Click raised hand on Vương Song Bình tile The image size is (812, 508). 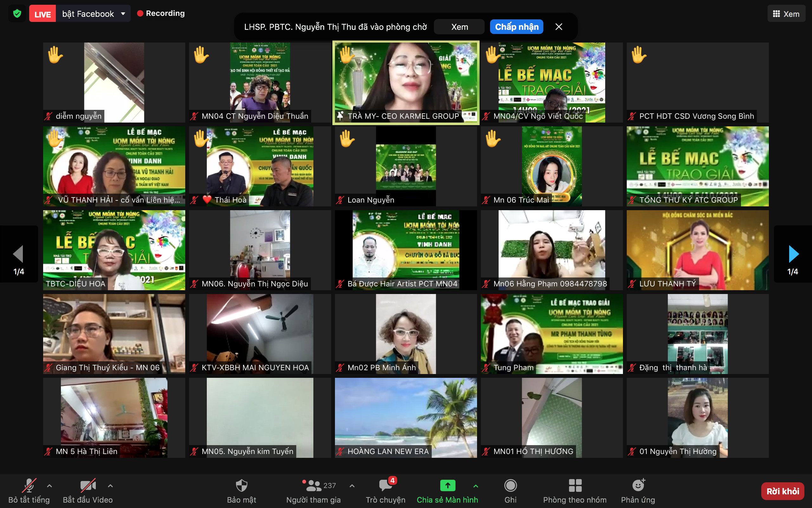click(x=639, y=55)
